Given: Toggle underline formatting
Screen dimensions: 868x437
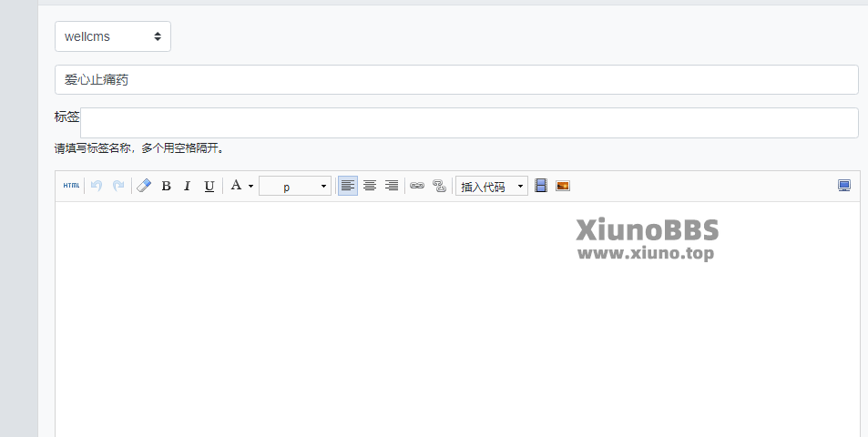Looking at the screenshot, I should (x=209, y=186).
